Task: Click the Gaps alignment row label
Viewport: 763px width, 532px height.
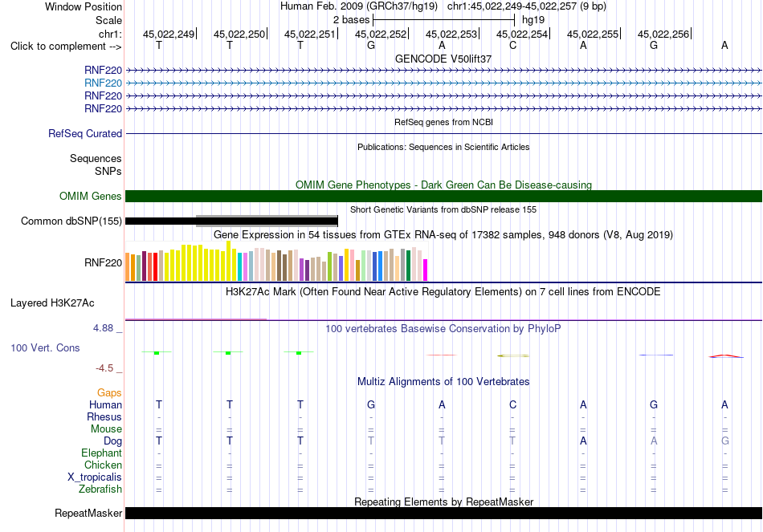Action: click(109, 393)
